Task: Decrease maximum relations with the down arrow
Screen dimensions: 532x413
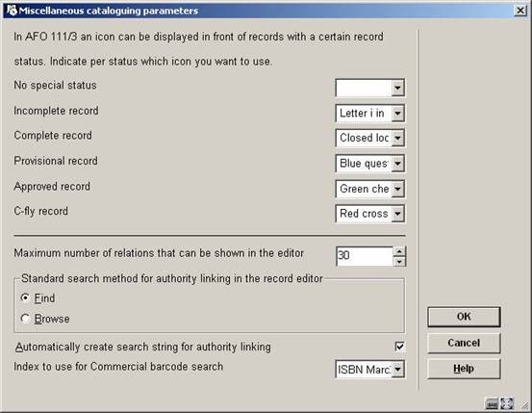Action: 399,261
